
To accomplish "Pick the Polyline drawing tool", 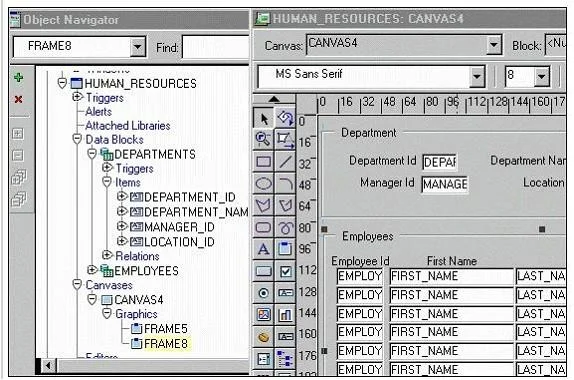I will tap(285, 205).
